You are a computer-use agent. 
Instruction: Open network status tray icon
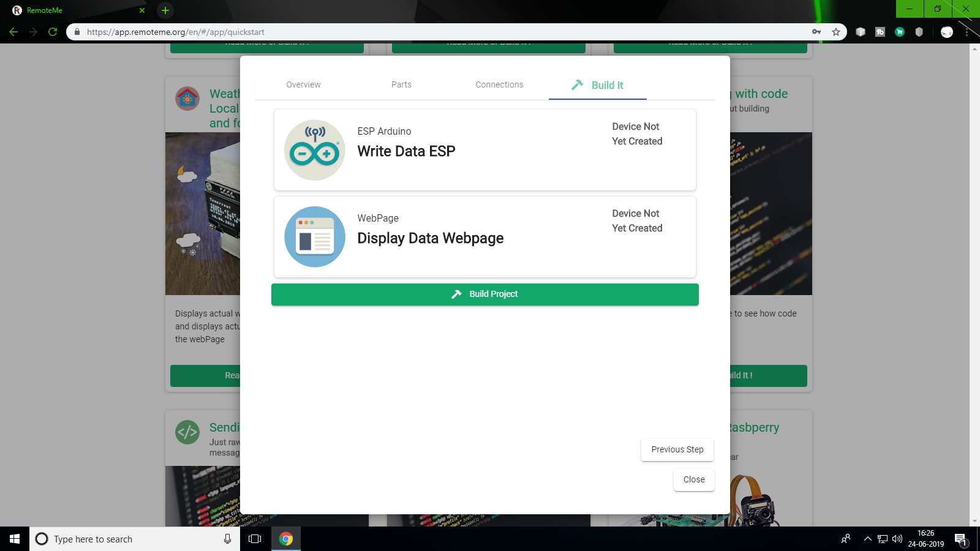point(883,539)
